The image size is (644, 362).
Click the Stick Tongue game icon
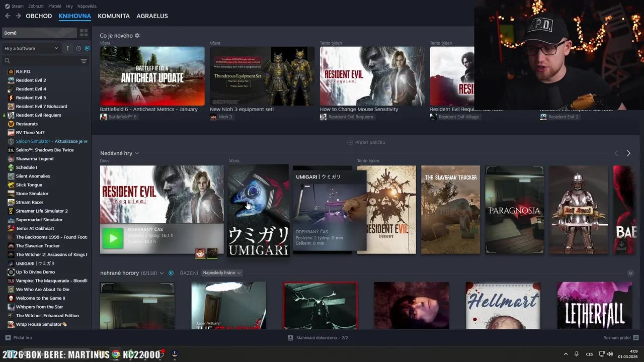(x=11, y=185)
